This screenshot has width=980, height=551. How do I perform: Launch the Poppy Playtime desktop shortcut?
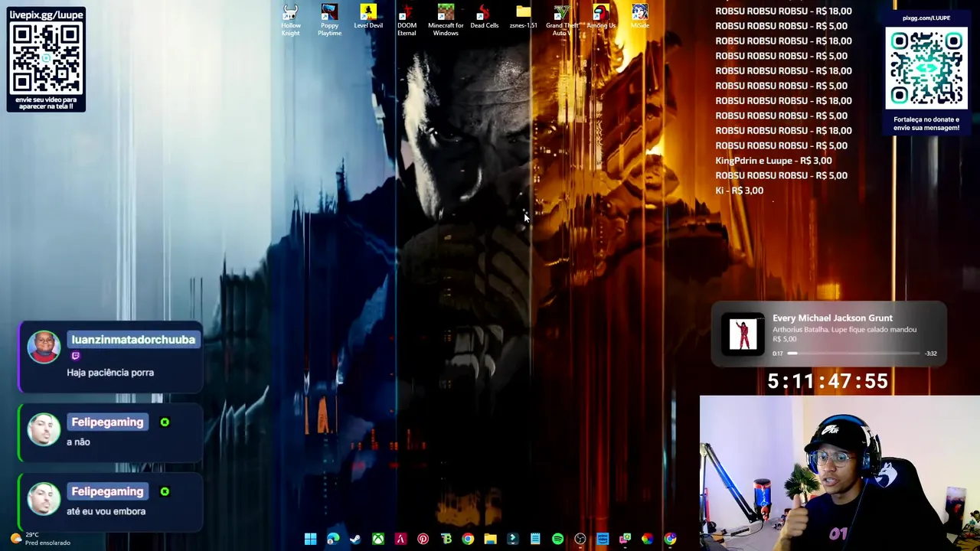click(x=329, y=19)
